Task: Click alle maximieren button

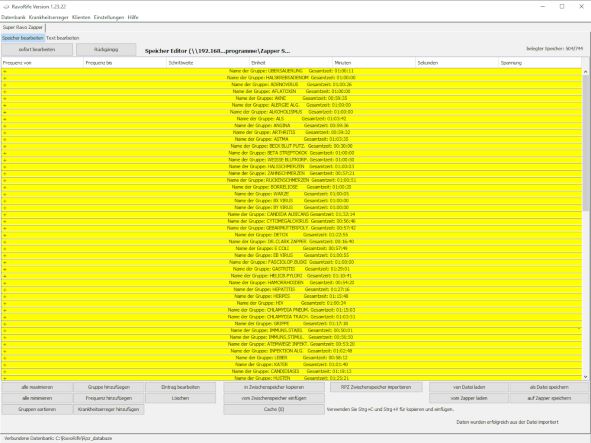Action: click(37, 387)
